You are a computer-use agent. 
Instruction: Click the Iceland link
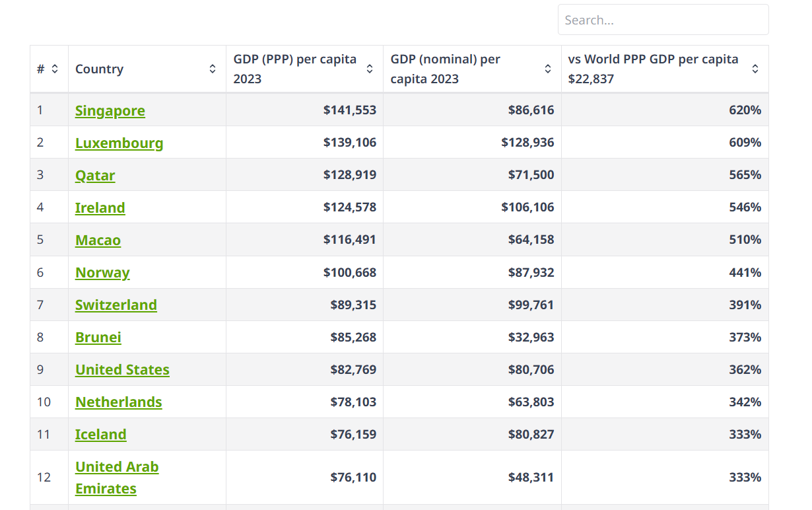[x=100, y=434]
